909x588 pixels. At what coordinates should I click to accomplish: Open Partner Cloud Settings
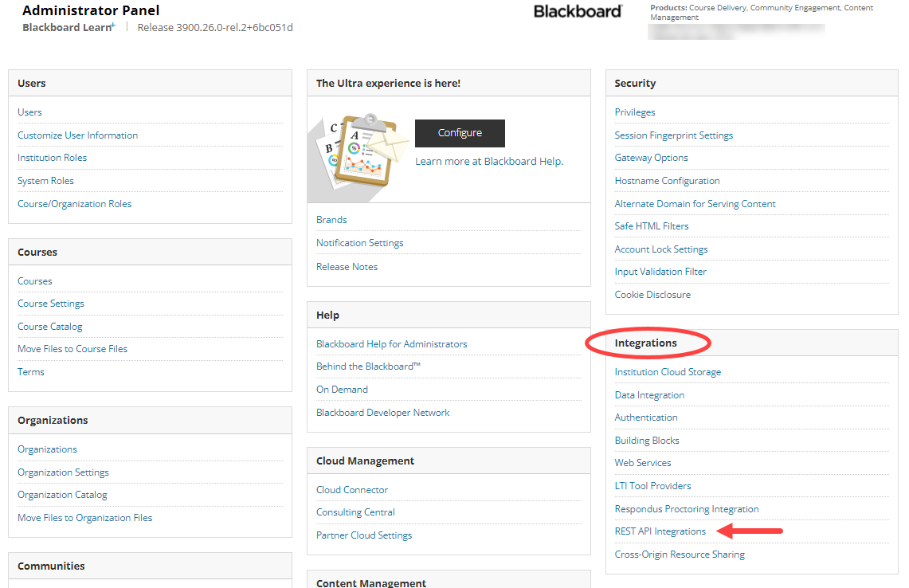click(x=364, y=535)
